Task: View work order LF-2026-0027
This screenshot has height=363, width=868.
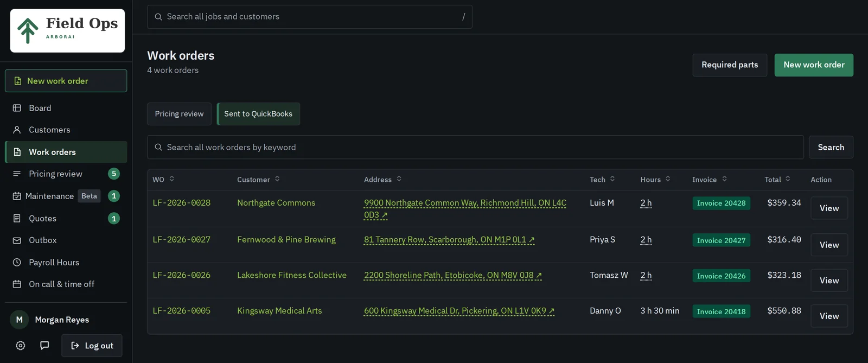Action: click(829, 245)
